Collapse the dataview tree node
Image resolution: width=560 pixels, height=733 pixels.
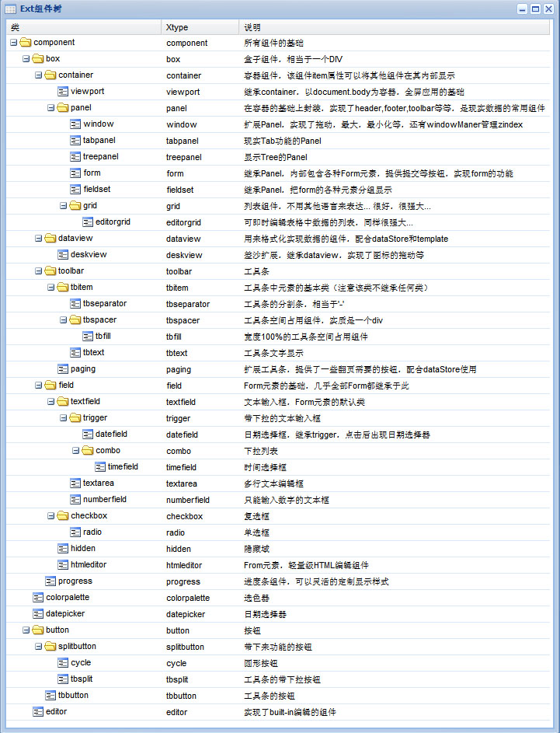click(x=38, y=239)
